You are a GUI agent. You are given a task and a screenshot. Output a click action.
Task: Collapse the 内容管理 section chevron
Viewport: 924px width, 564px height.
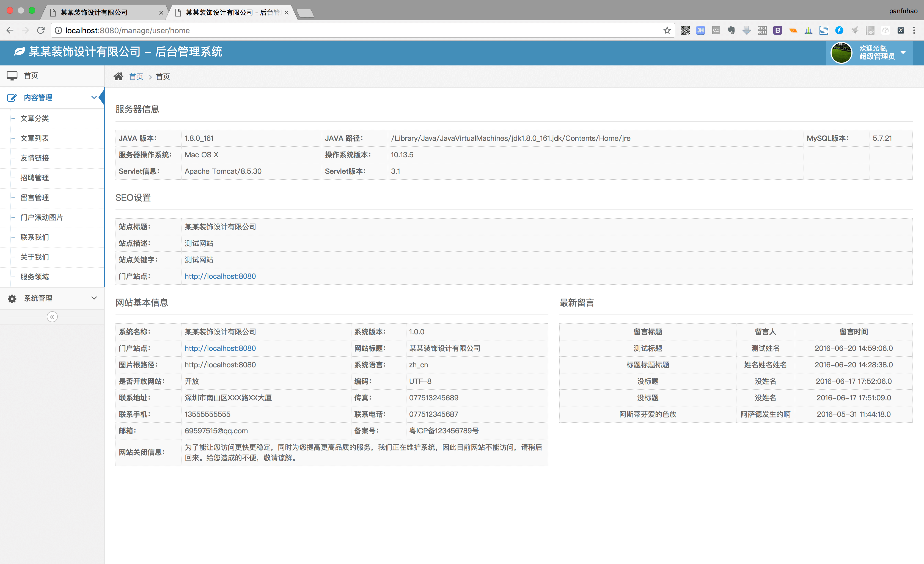coord(94,98)
